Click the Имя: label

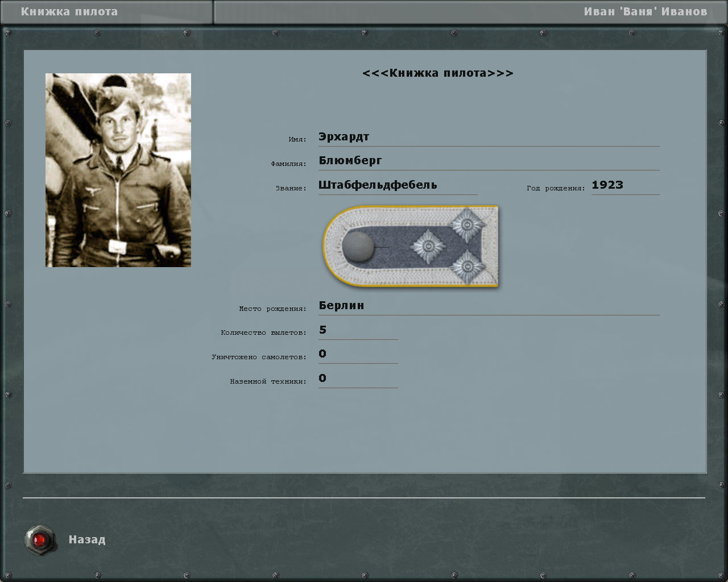click(297, 139)
